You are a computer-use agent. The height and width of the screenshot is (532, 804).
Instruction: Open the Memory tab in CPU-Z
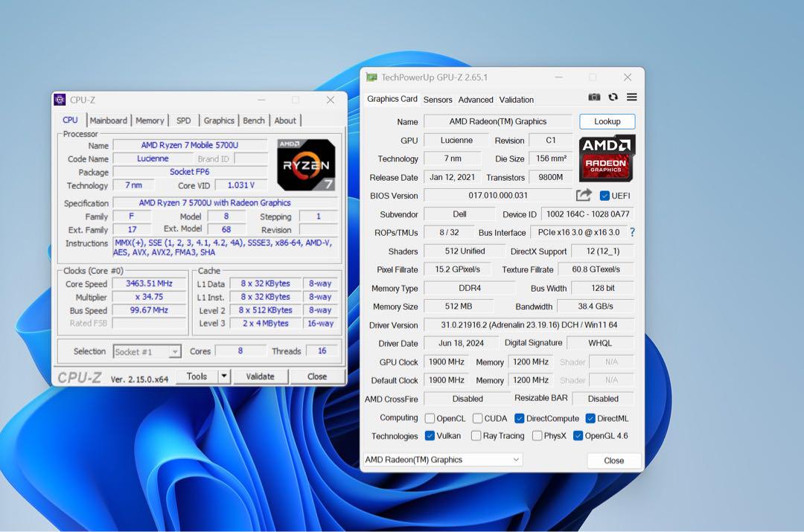150,121
